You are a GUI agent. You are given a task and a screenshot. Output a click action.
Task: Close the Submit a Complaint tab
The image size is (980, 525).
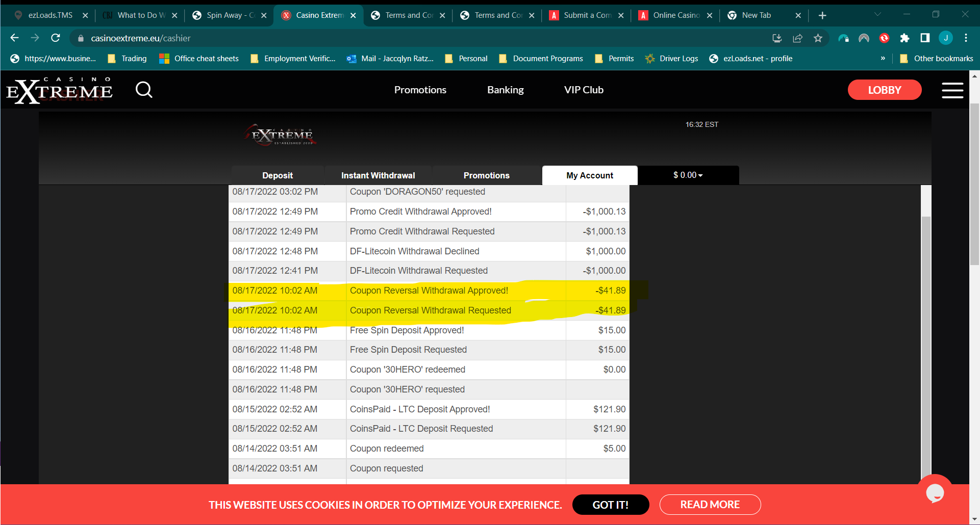pos(621,15)
